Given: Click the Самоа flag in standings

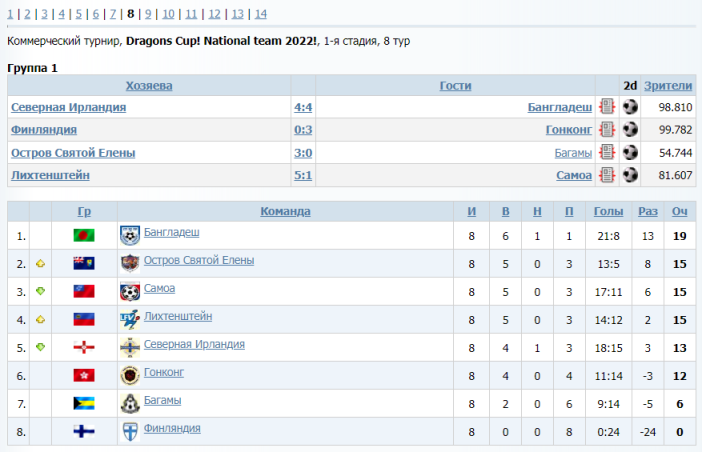Looking at the screenshot, I should tap(84, 291).
